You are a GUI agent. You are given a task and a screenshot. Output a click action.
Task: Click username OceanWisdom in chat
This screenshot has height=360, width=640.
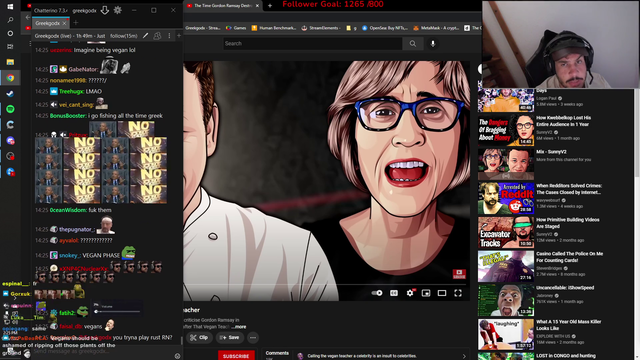point(68,210)
